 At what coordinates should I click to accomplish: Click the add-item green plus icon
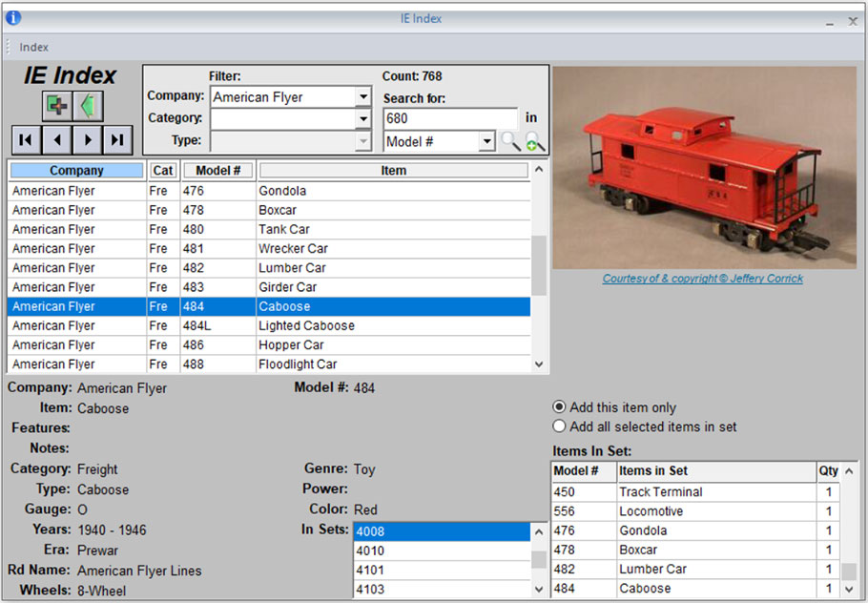tap(57, 106)
